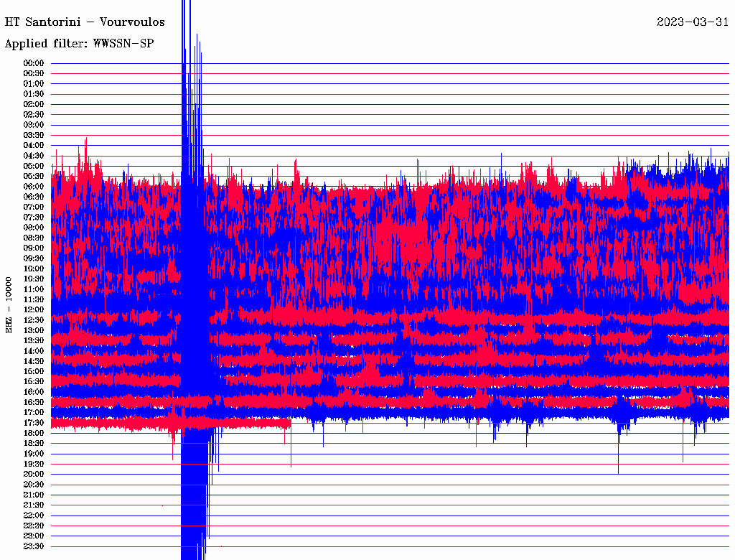Click the 'Applied filter: WWSSN-SP' label

(x=79, y=44)
